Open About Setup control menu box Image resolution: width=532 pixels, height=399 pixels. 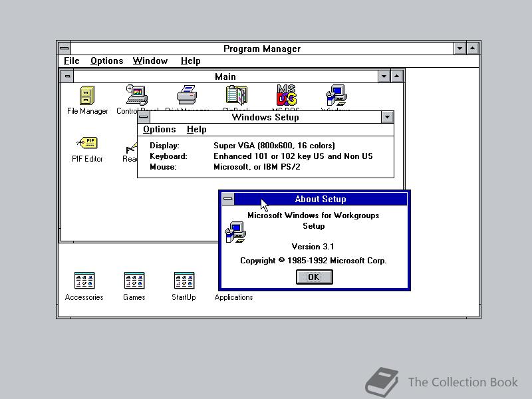point(228,199)
